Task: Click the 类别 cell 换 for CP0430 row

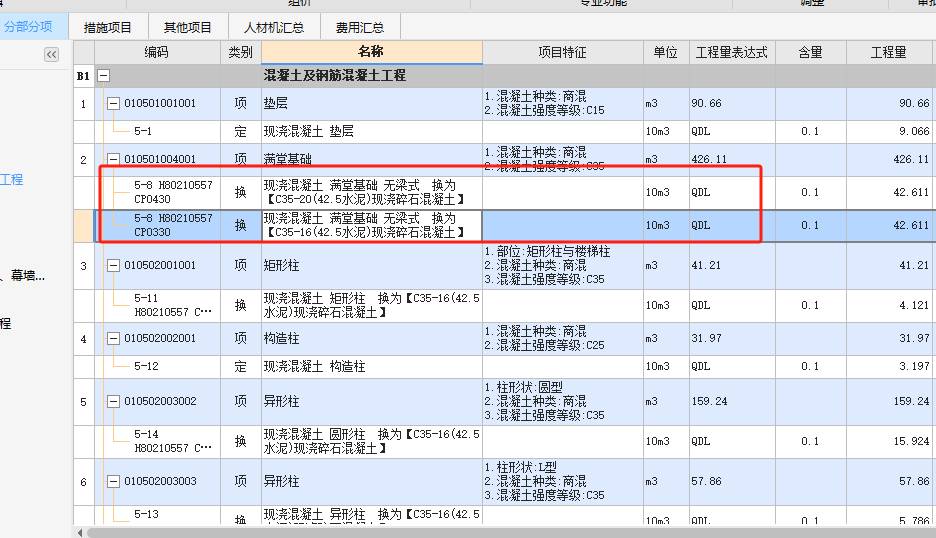Action: click(241, 192)
